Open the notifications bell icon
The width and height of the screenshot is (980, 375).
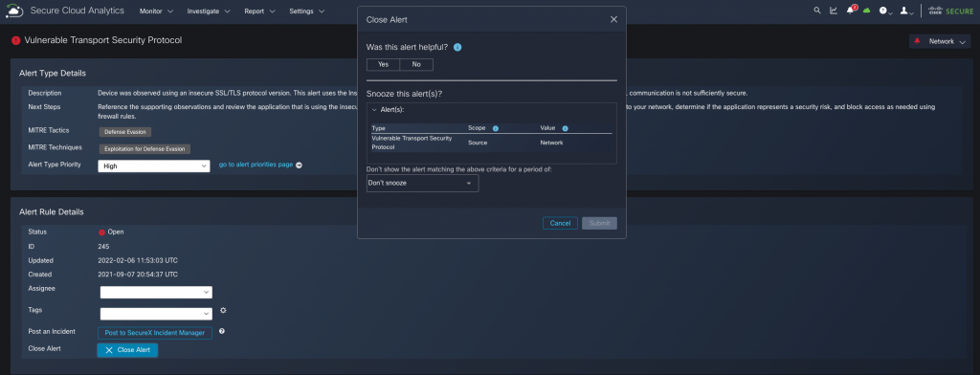coord(851,10)
